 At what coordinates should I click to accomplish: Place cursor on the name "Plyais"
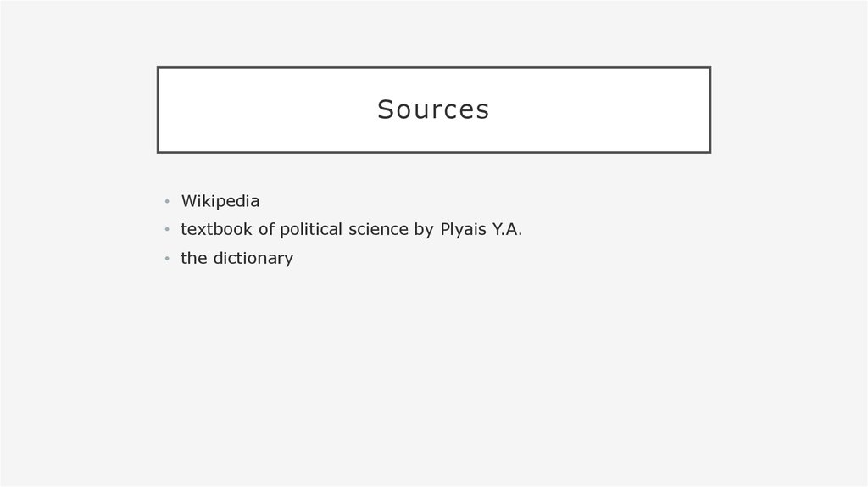coord(464,229)
